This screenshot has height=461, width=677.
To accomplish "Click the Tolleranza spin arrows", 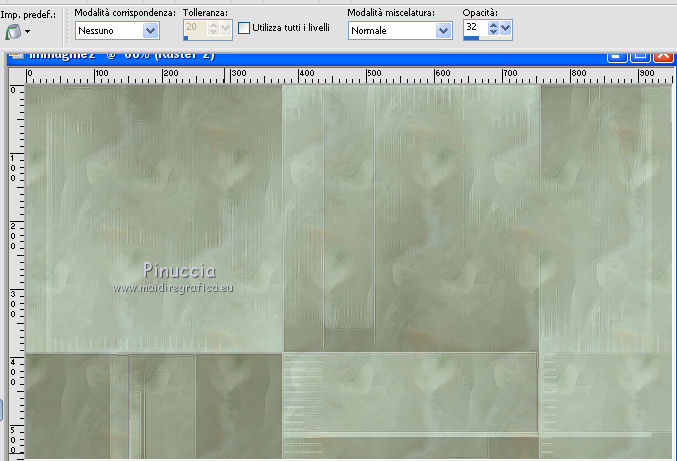I will coord(213,28).
